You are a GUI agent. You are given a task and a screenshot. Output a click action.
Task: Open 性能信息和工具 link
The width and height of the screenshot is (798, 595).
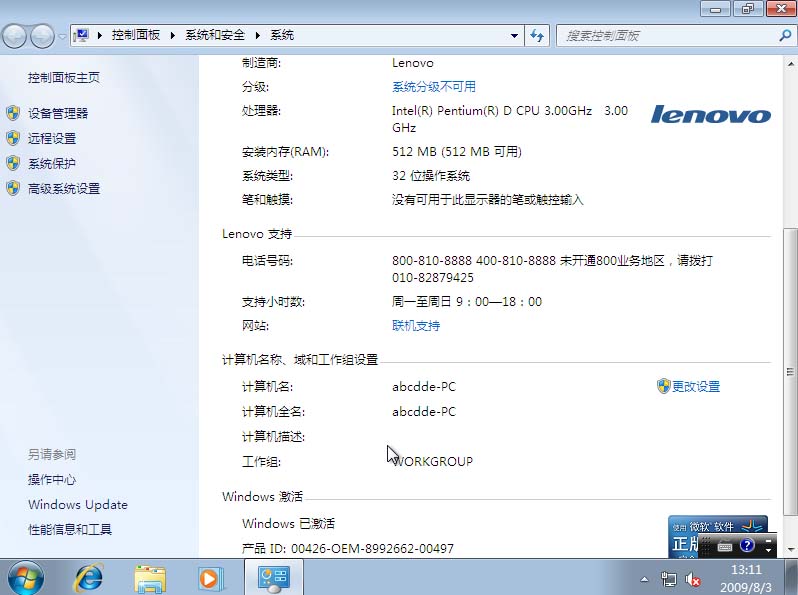click(x=70, y=529)
